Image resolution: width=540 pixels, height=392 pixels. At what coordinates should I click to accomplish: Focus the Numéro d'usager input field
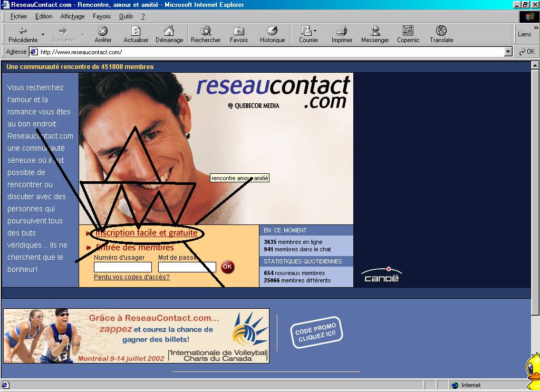122,267
